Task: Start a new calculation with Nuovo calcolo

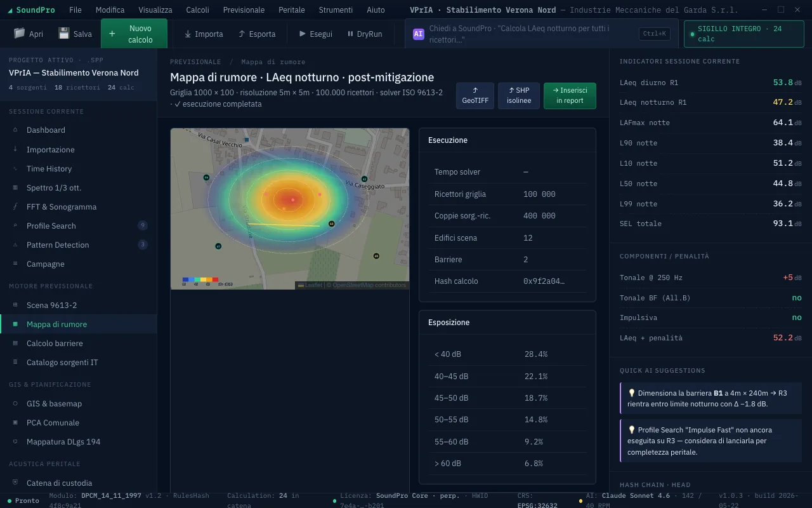Action: pos(134,34)
